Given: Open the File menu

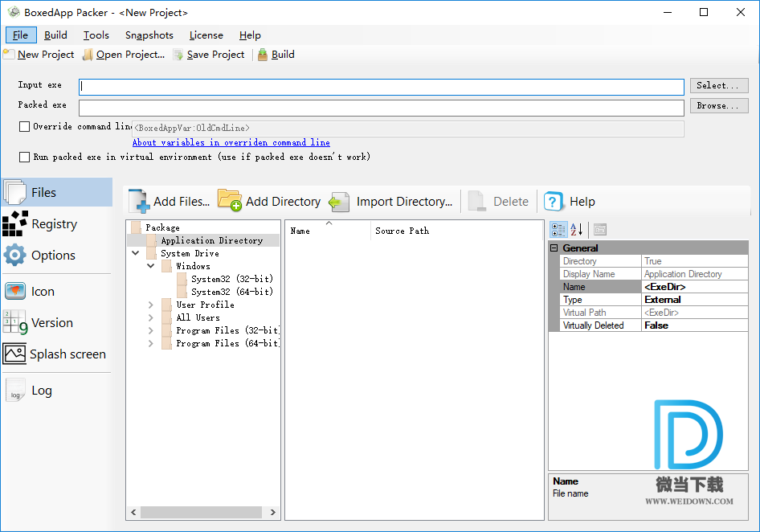Looking at the screenshot, I should point(20,35).
